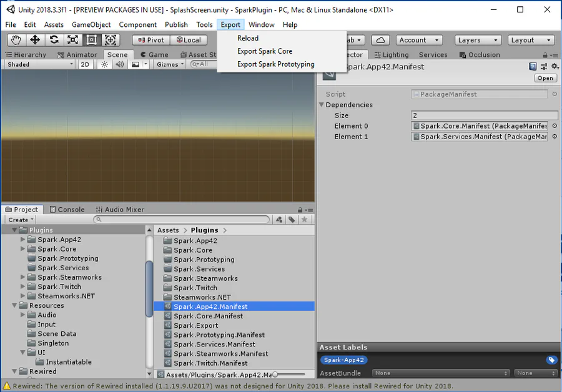This screenshot has height=392, width=562.
Task: Select the Rotate tool
Action: pyautogui.click(x=54, y=40)
